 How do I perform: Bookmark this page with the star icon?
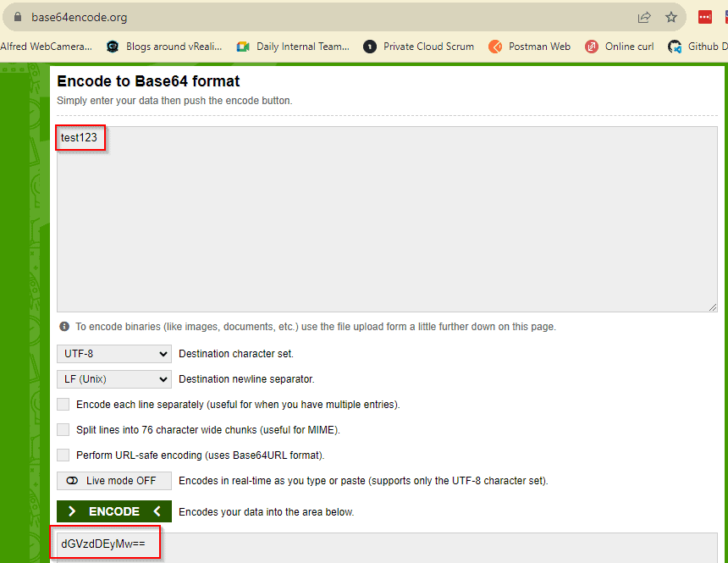pos(671,17)
